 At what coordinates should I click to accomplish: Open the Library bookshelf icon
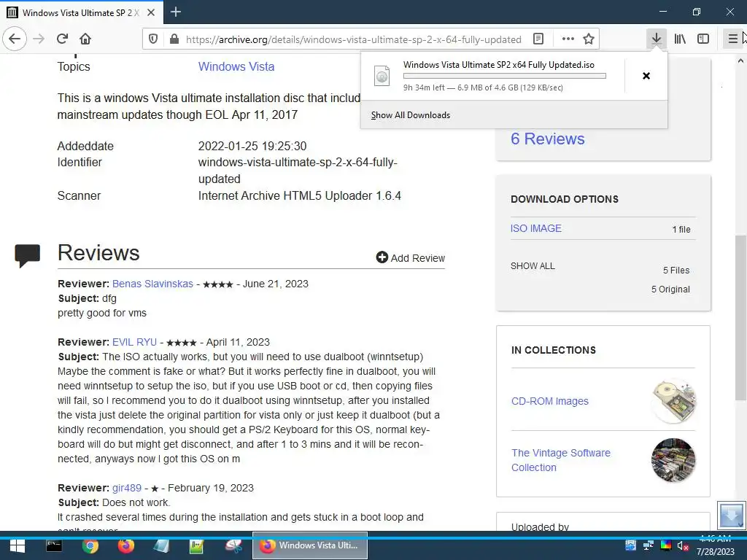click(x=680, y=39)
